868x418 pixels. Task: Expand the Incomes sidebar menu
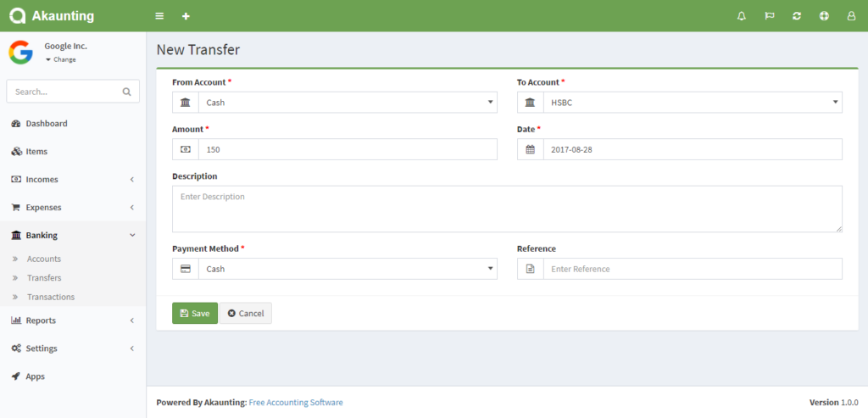(73, 180)
